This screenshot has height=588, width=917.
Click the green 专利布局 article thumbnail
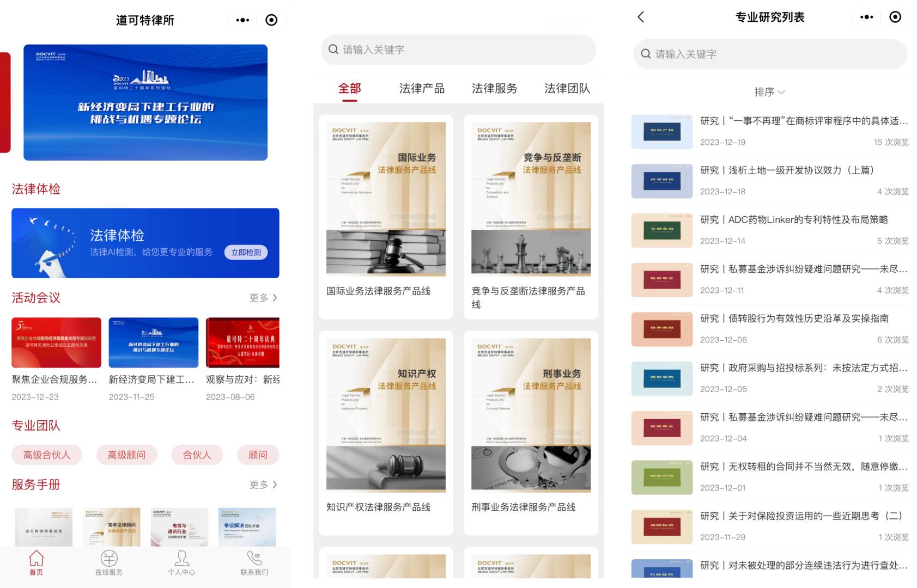(x=662, y=230)
